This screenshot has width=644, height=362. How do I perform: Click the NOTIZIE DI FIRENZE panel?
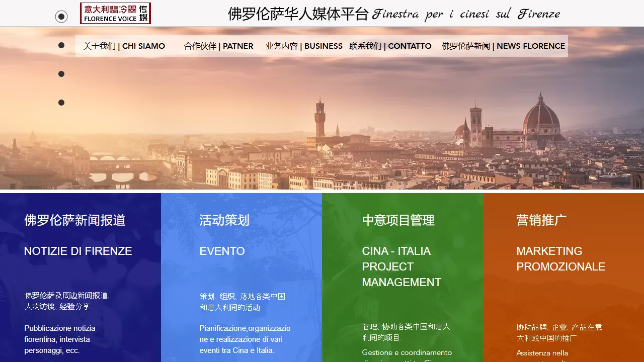[x=78, y=251]
